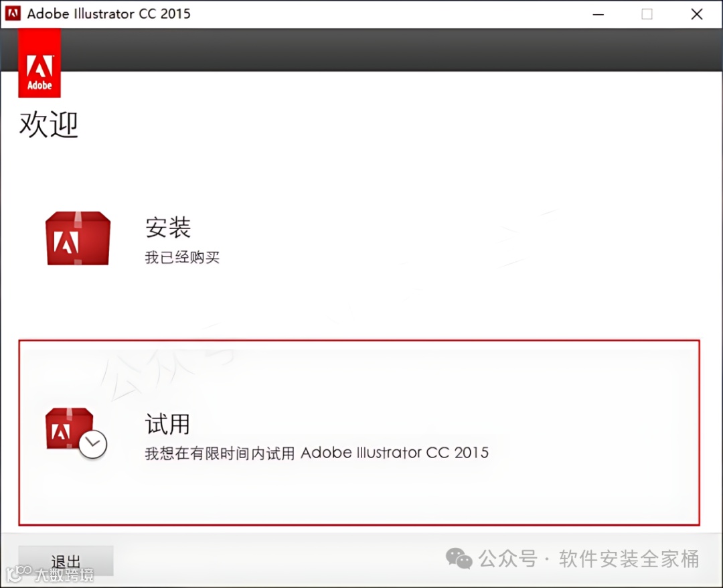Click the 我想在有限时间内试用 description text
Image resolution: width=723 pixels, height=588 pixels.
[x=317, y=453]
